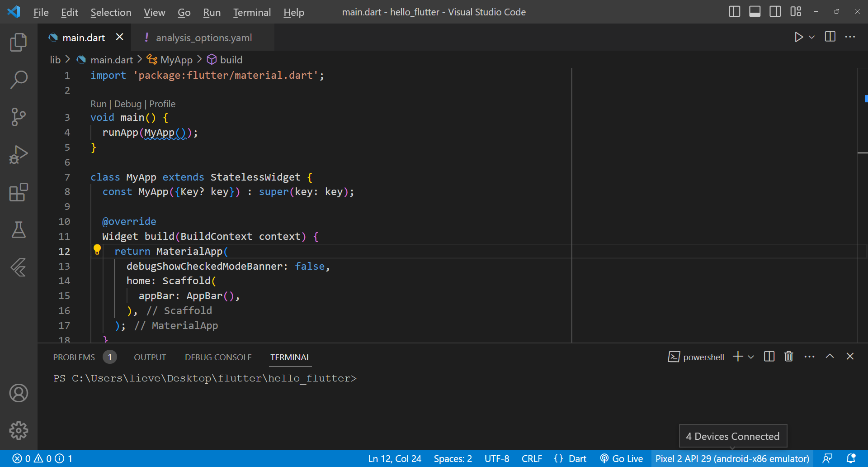
Task: Open the terminal launch profile dropdown
Action: click(751, 357)
